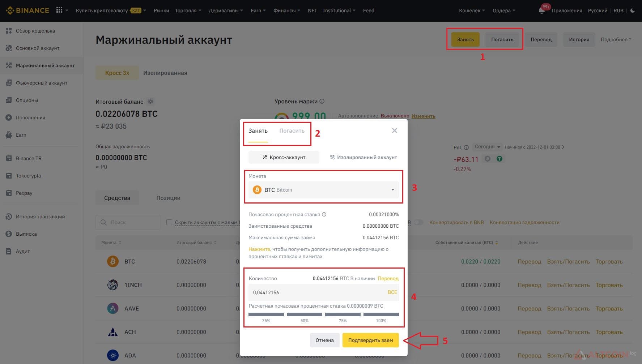Image resolution: width=642 pixels, height=364 pixels.
Task: Toggle the Конвертировать в BNB switch
Action: coord(418,222)
